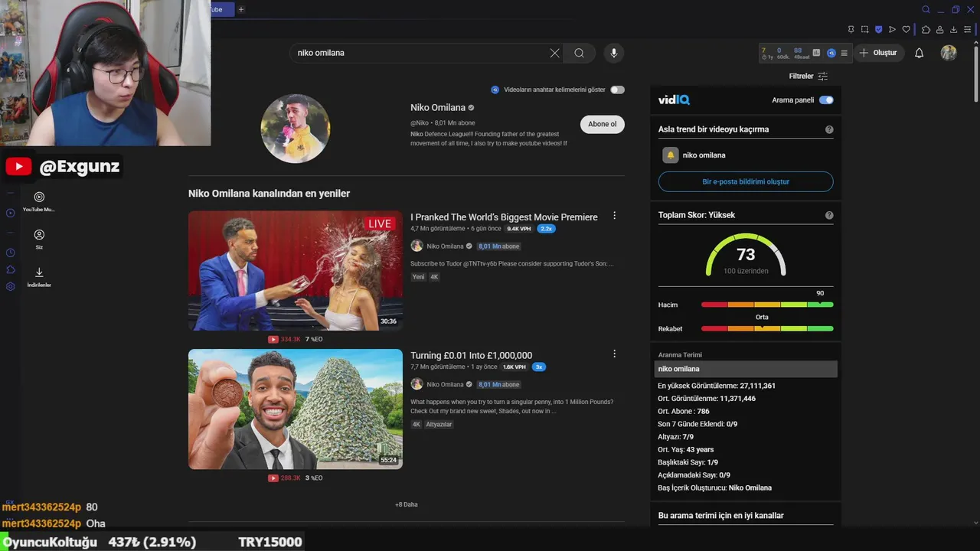The width and height of the screenshot is (980, 551).
Task: Open vidIQ stats bar chart icon
Action: (816, 53)
